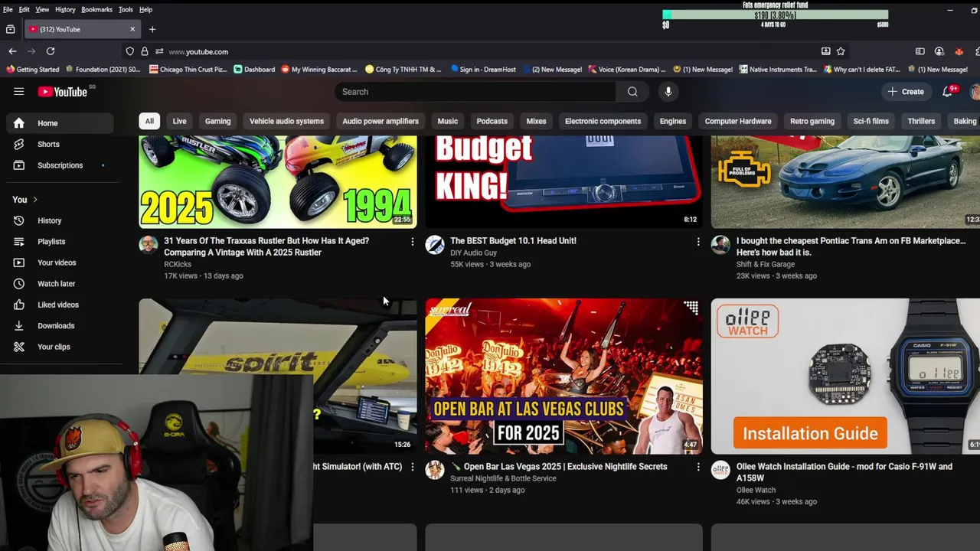
Task: Close the YouTube browser tab
Action: (132, 29)
